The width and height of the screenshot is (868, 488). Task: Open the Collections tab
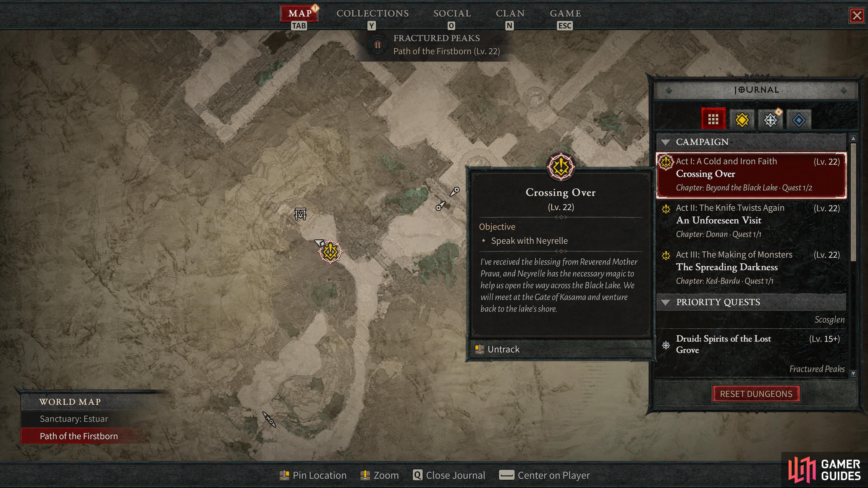click(x=372, y=14)
